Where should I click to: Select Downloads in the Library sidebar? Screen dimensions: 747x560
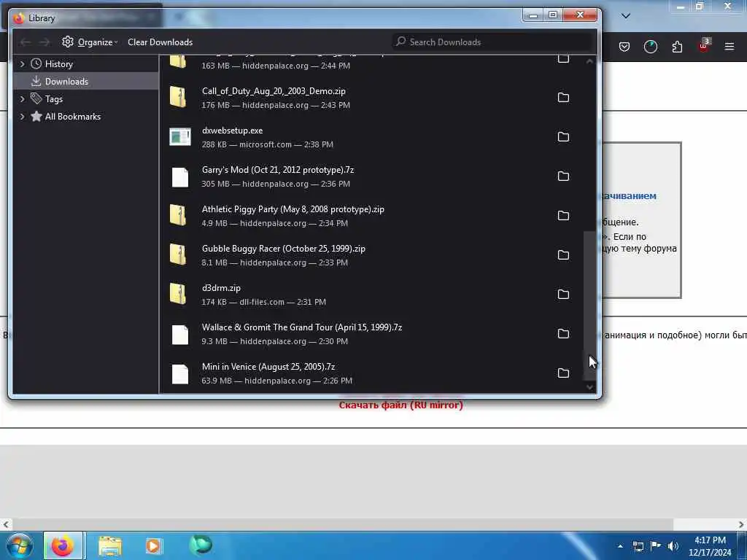click(86, 82)
